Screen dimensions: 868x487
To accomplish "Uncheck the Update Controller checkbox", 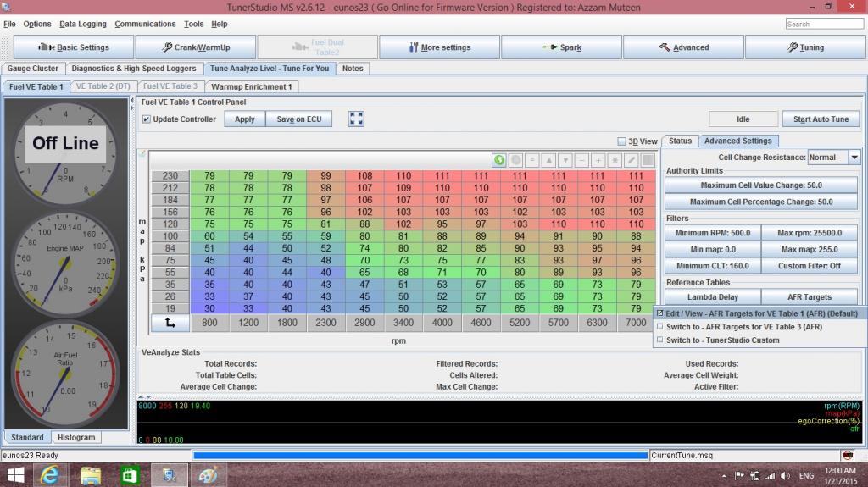I will point(147,119).
